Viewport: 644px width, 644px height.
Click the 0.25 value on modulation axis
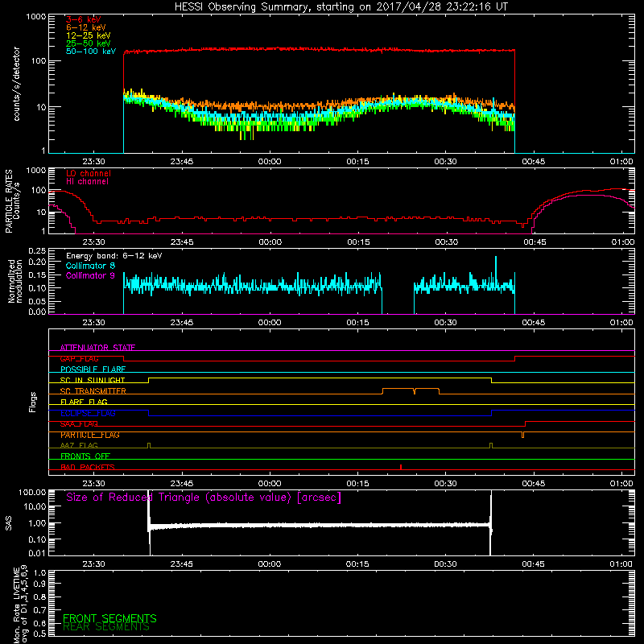37,250
